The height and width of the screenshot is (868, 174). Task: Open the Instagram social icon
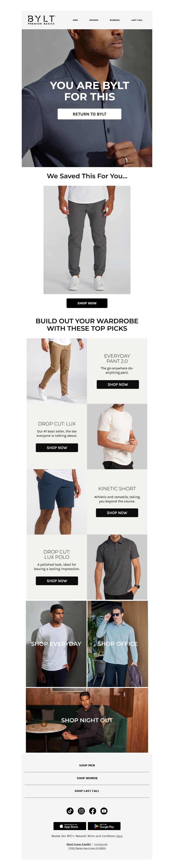tap(81, 811)
